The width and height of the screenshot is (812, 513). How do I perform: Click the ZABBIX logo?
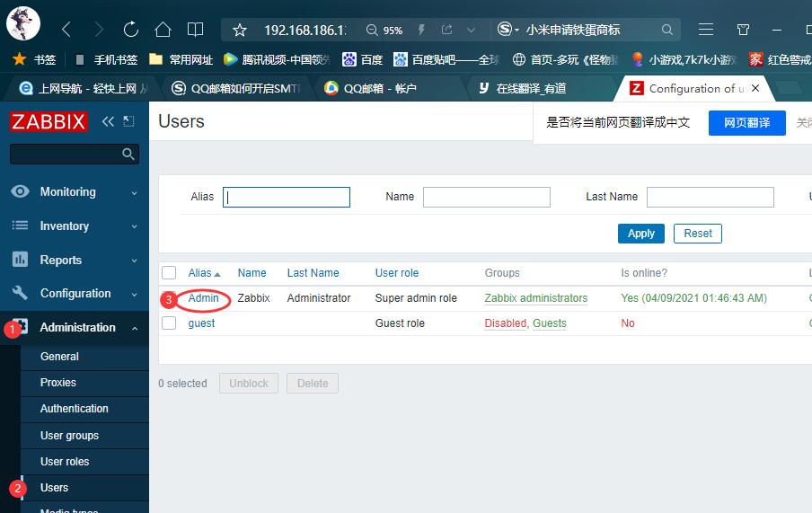(49, 122)
